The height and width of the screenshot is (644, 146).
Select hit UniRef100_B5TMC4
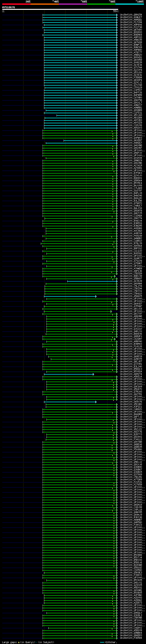click(x=131, y=183)
